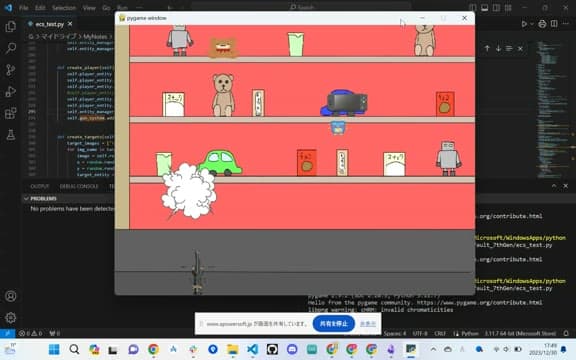576x360 pixels.
Task: Open the Customize Layout icon
Action: tap(508, 8)
